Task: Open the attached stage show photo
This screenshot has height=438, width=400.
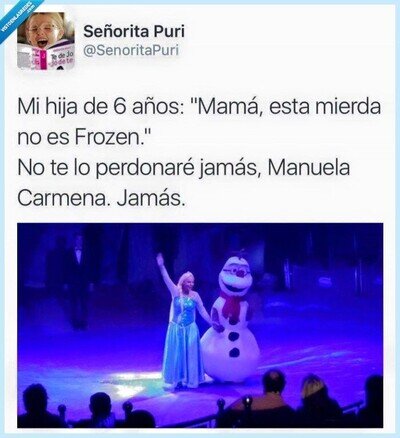Action: [200, 325]
